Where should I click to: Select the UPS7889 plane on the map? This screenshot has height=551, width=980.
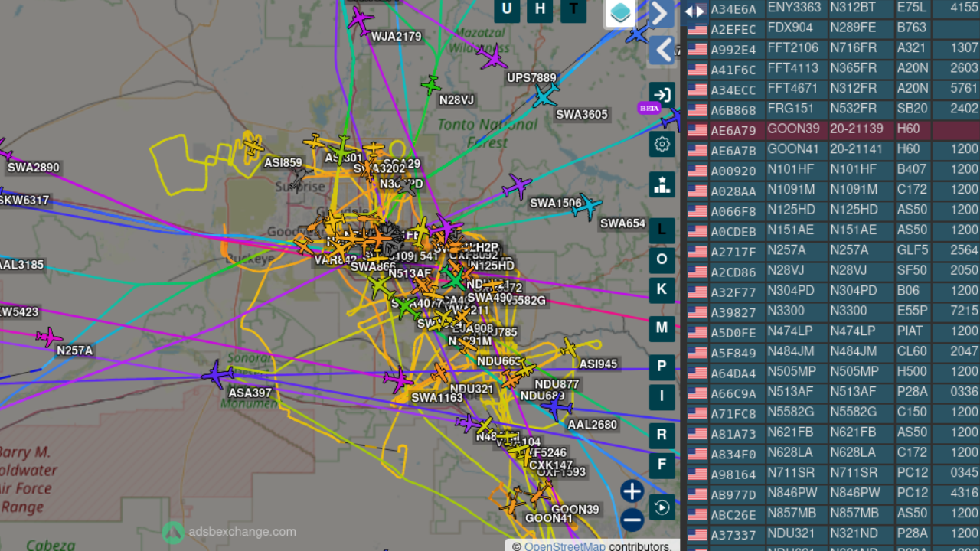(492, 57)
